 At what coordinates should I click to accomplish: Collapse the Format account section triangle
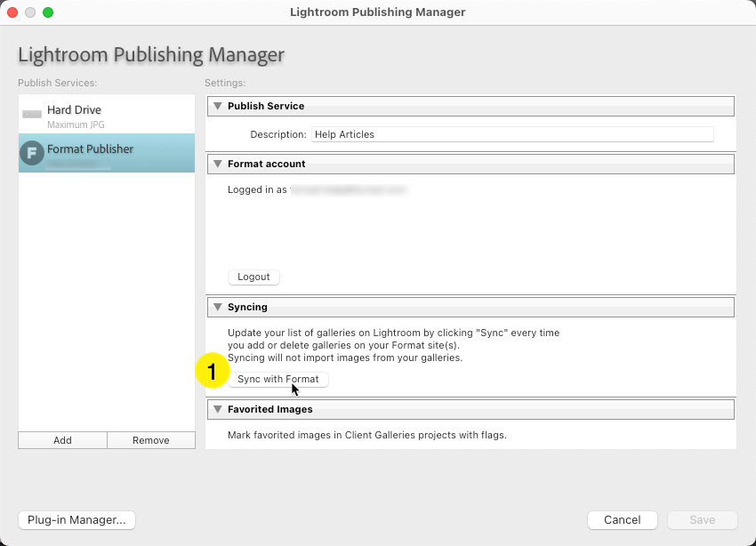[x=217, y=164]
